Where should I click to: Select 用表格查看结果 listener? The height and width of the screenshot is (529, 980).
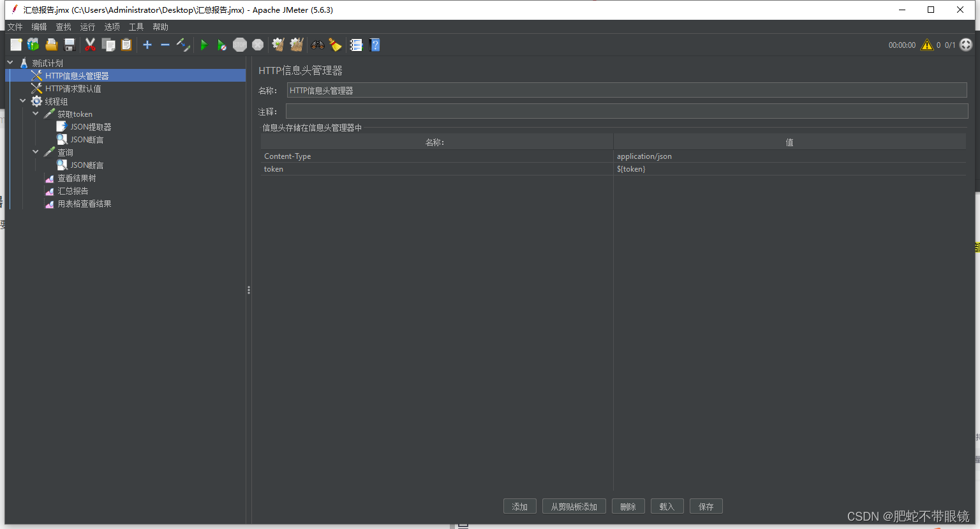click(84, 204)
